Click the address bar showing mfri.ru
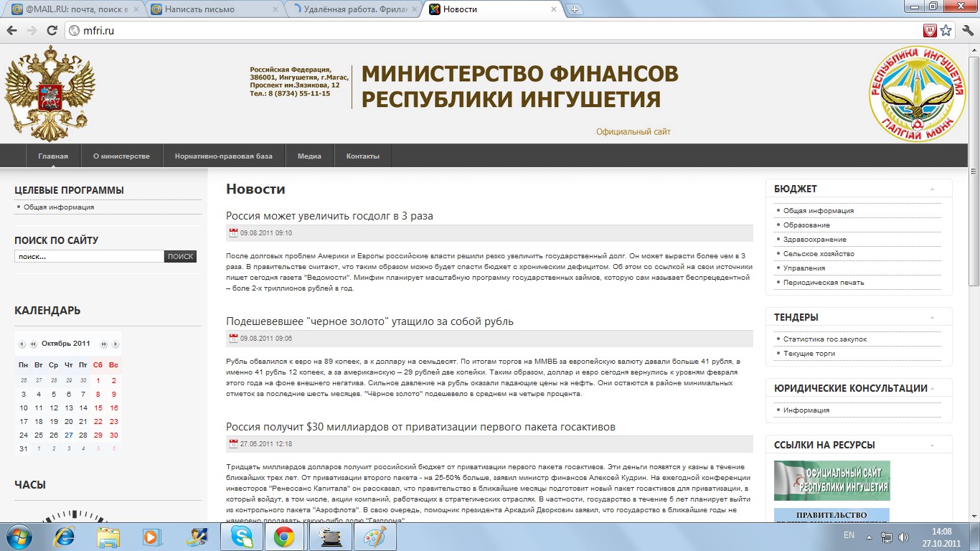The width and height of the screenshot is (980, 551). (494, 31)
